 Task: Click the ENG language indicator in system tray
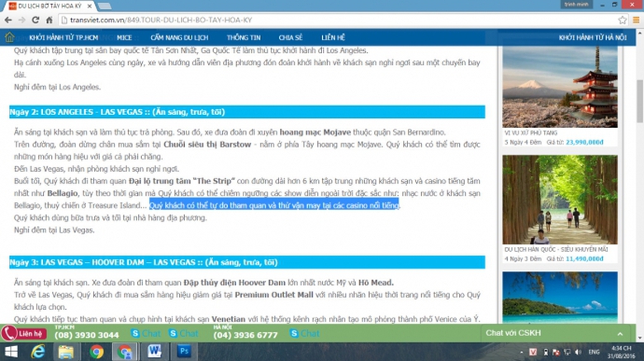coord(594,352)
